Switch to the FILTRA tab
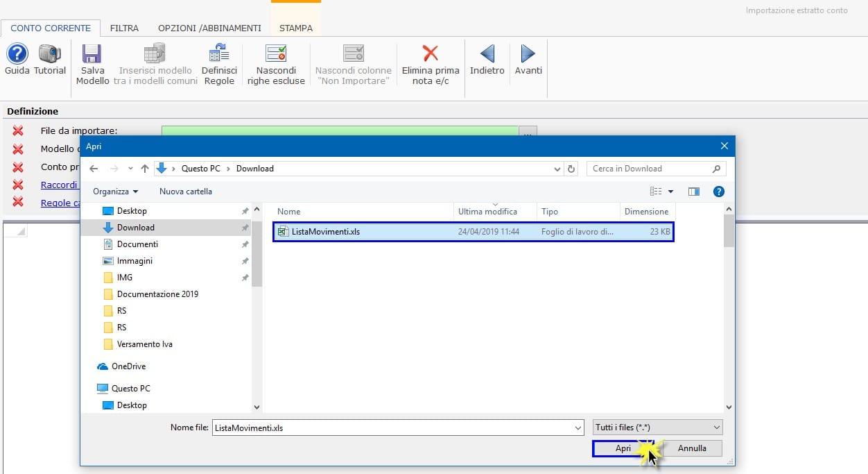This screenshot has width=868, height=474. tap(124, 28)
